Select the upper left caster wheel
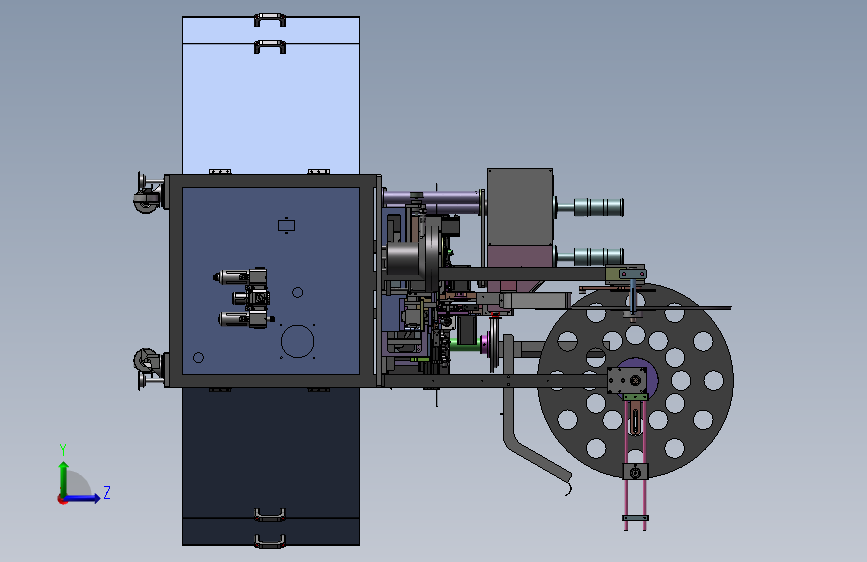Viewport: 867px width, 562px height. [x=145, y=201]
